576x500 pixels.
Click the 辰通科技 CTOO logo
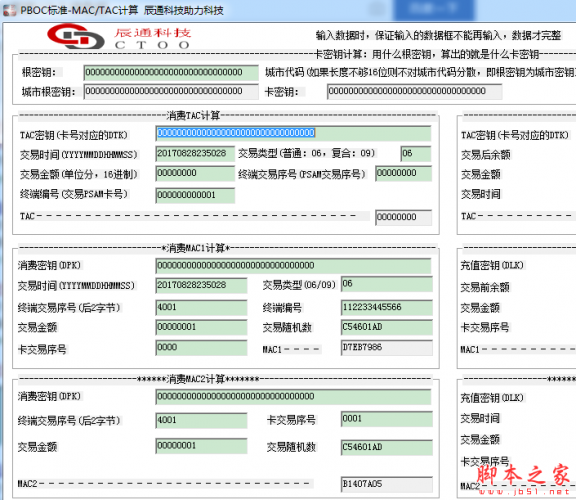click(x=119, y=37)
